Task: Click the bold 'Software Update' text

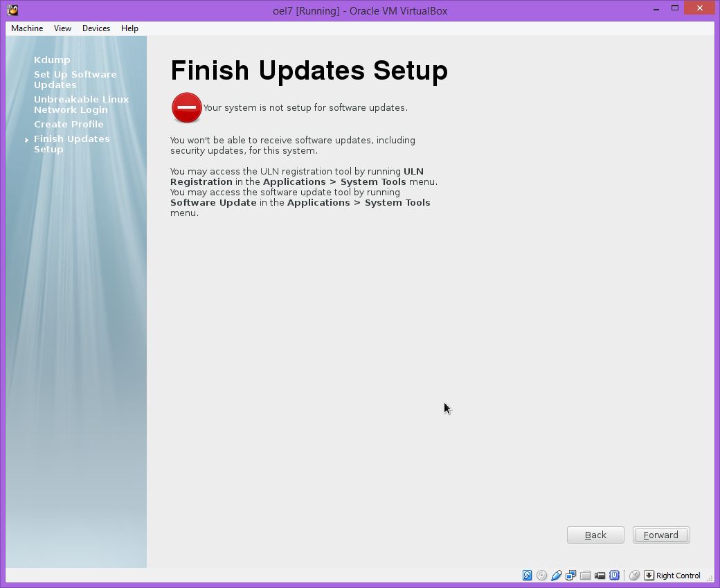Action: click(213, 203)
